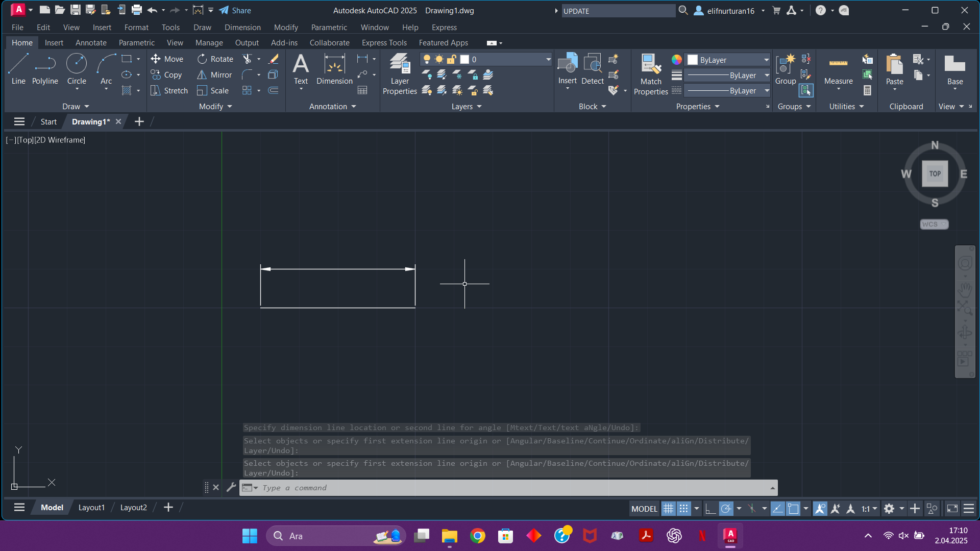Toggle ortho mode in status bar
Screen dimensions: 980x551
tap(710, 509)
